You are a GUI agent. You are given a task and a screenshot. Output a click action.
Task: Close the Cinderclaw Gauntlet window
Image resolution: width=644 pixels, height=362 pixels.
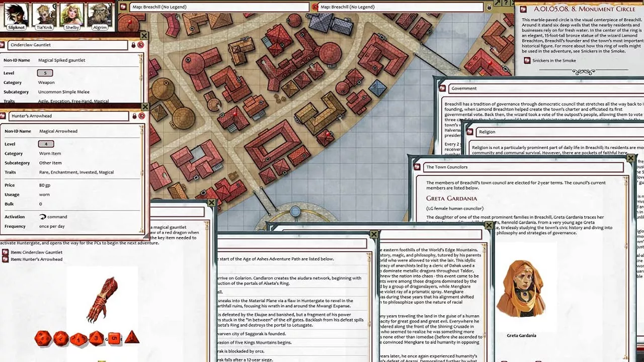coord(144,36)
